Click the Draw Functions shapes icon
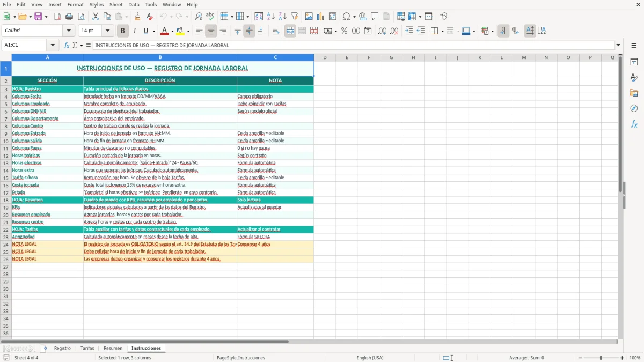 pos(443,17)
